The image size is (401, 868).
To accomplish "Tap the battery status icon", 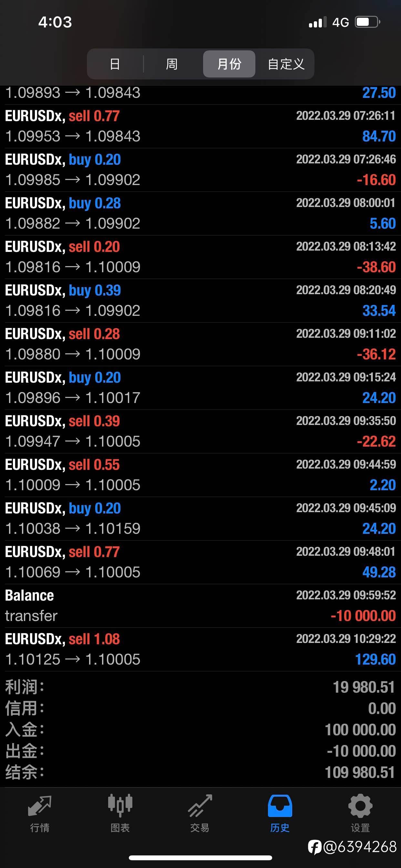I will [x=368, y=22].
